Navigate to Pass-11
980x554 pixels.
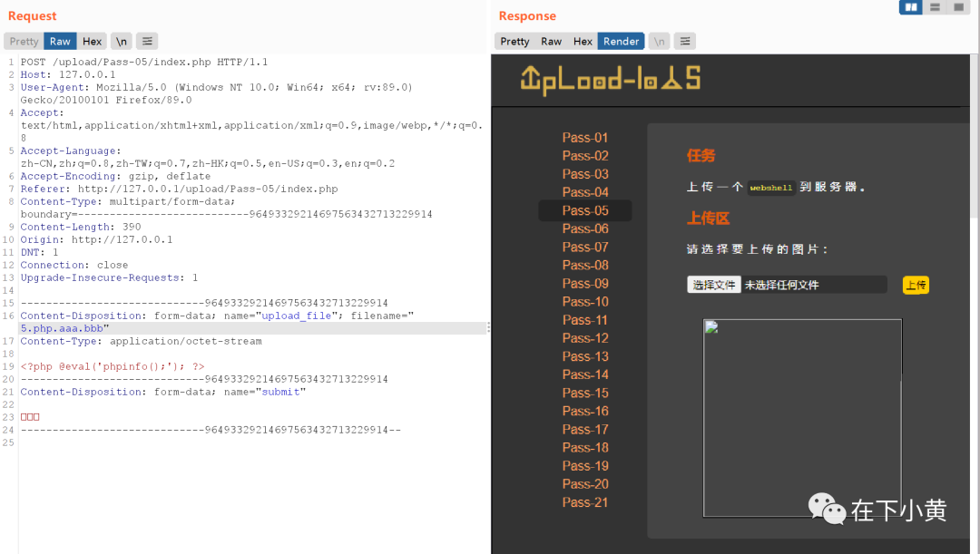[x=585, y=320]
